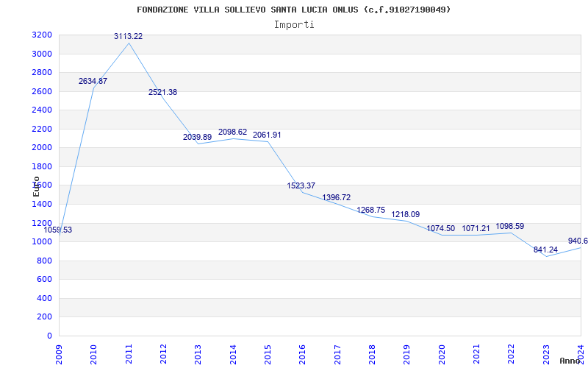Click the x-axis year 2015
The width and height of the screenshot is (588, 368).
click(268, 354)
